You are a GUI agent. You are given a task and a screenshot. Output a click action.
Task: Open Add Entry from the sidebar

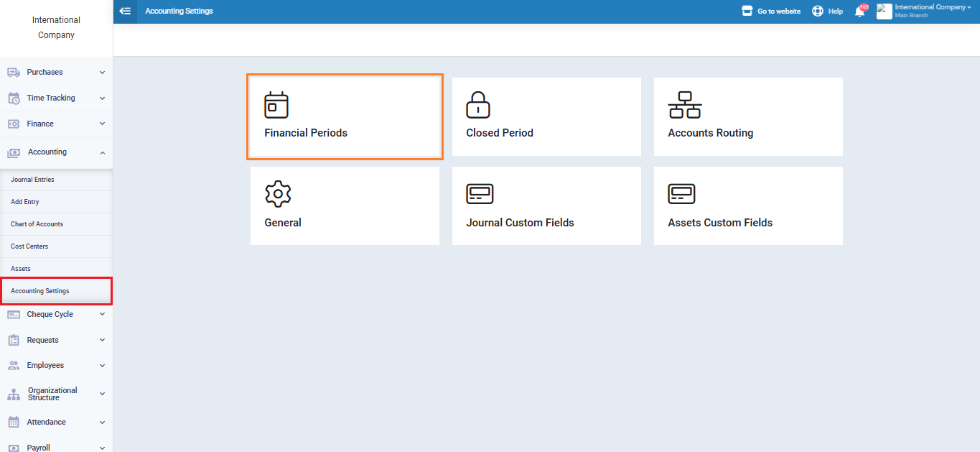tap(25, 202)
